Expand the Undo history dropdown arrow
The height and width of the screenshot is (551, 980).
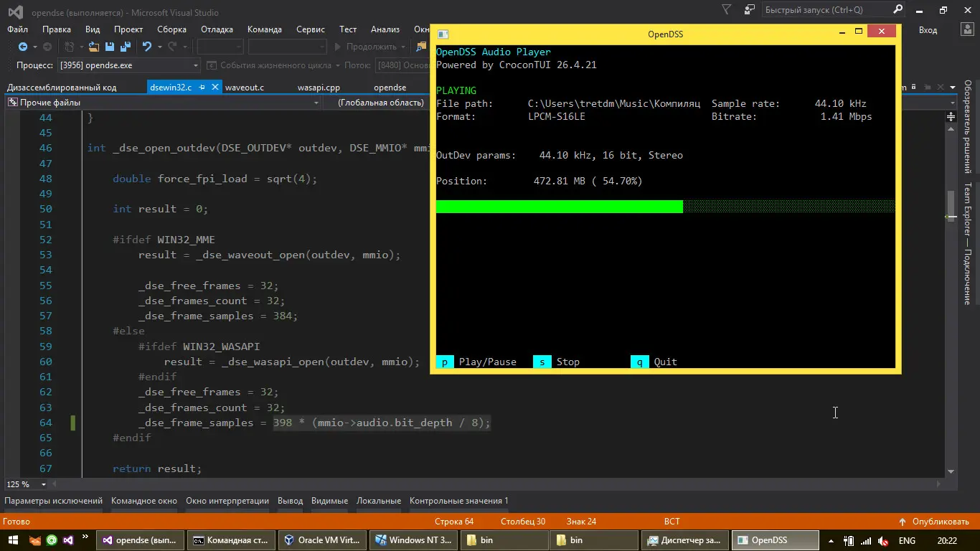(159, 47)
